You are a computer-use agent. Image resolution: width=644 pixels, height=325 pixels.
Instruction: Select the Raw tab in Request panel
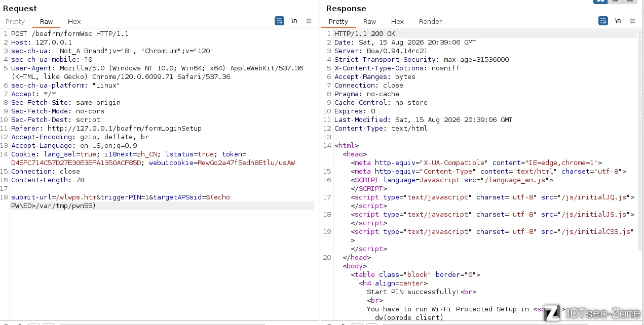tap(47, 21)
